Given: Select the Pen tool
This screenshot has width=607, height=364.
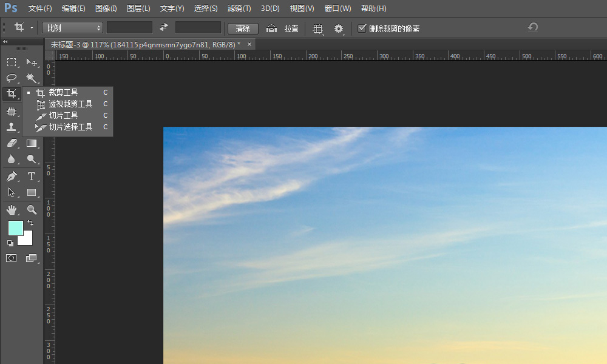Looking at the screenshot, I should [12, 177].
